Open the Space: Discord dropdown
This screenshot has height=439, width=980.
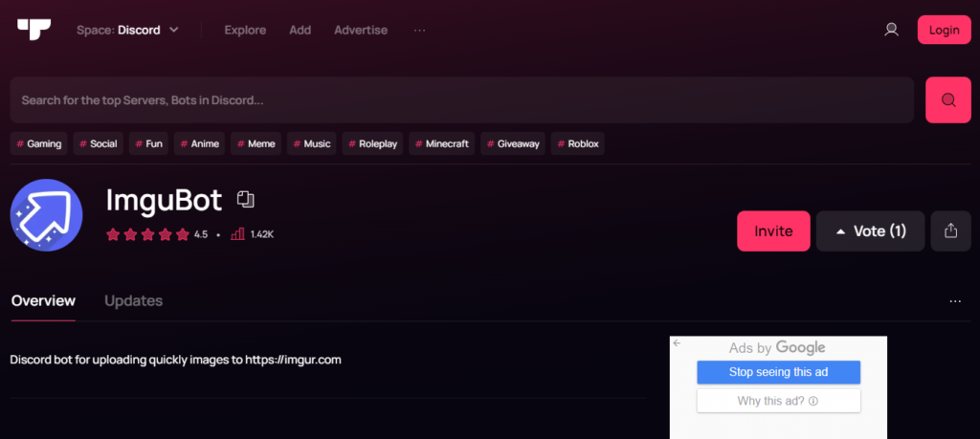tap(128, 30)
